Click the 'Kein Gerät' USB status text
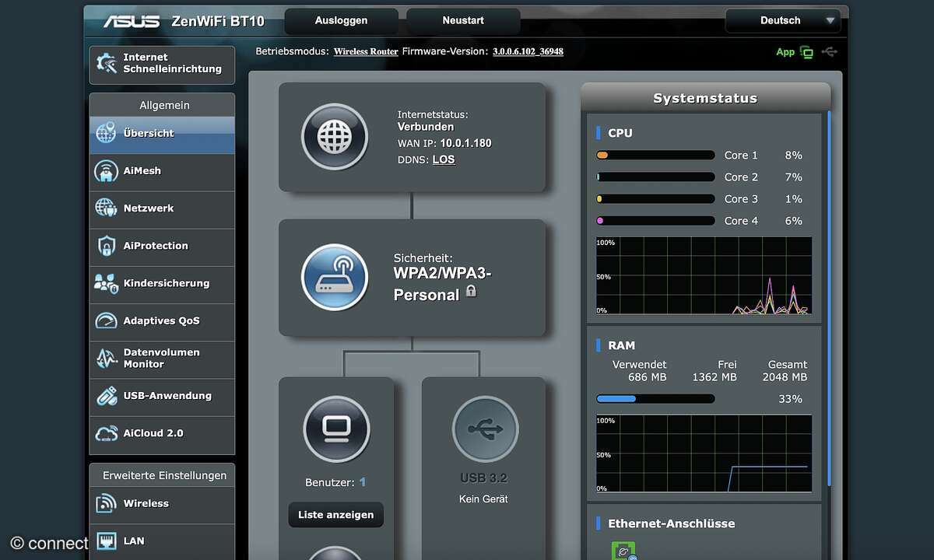The height and width of the screenshot is (560, 934). [484, 499]
